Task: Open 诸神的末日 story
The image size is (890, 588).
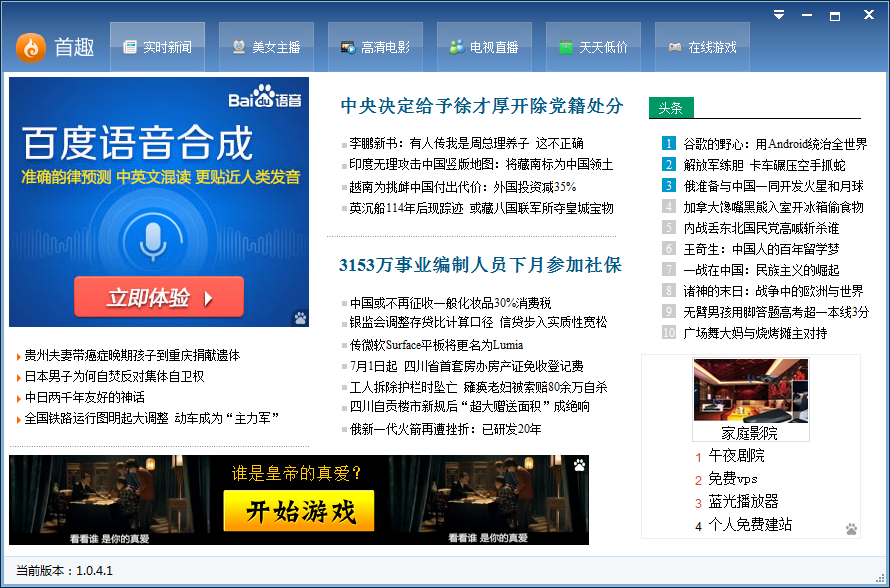Action: pyautogui.click(x=773, y=291)
